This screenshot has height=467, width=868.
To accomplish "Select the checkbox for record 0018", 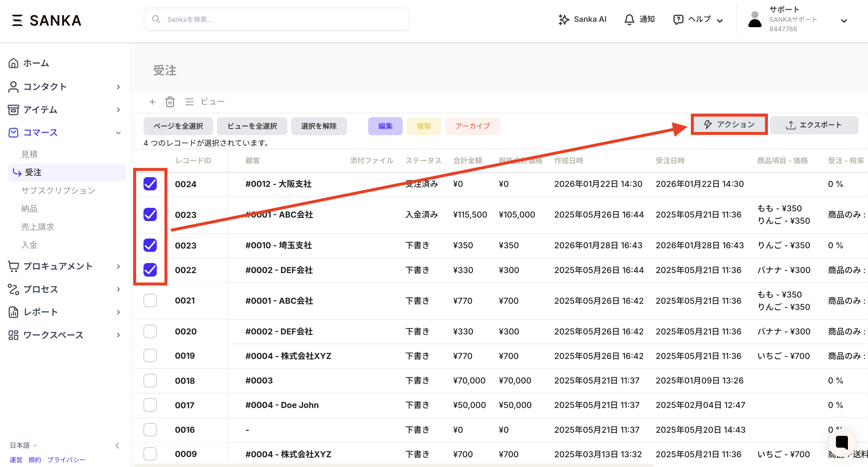I will pos(150,381).
